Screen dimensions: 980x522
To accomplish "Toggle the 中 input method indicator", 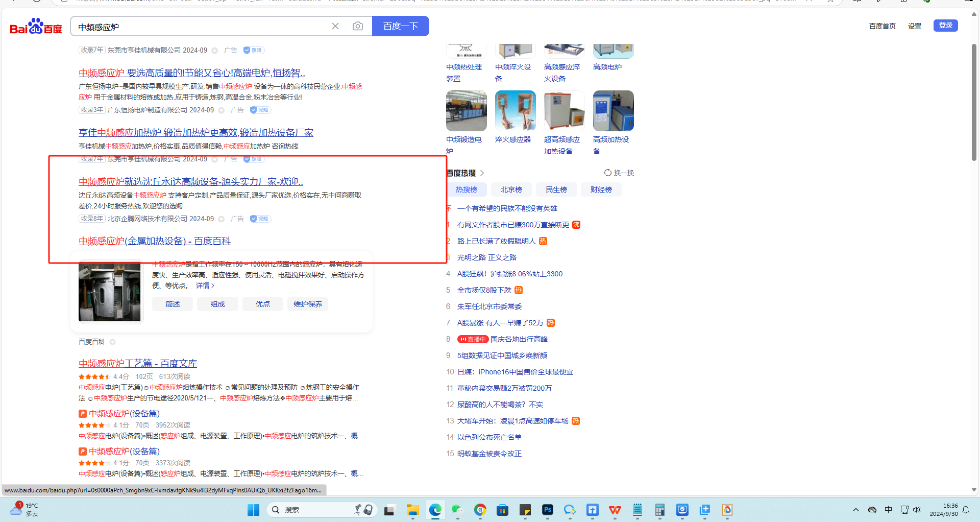I will click(888, 510).
